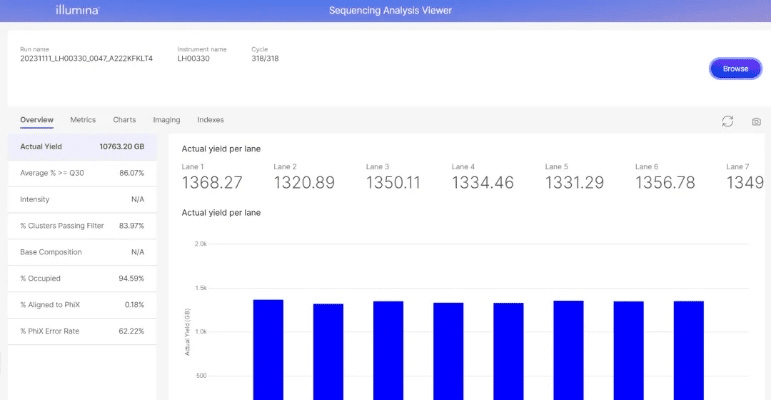This screenshot has height=400, width=771.
Task: Select the Indexes tab
Action: (x=210, y=120)
